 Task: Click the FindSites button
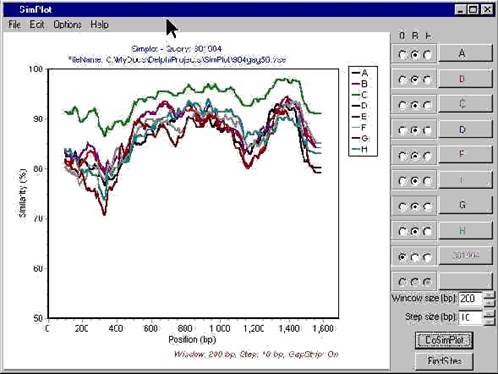pyautogui.click(x=444, y=361)
